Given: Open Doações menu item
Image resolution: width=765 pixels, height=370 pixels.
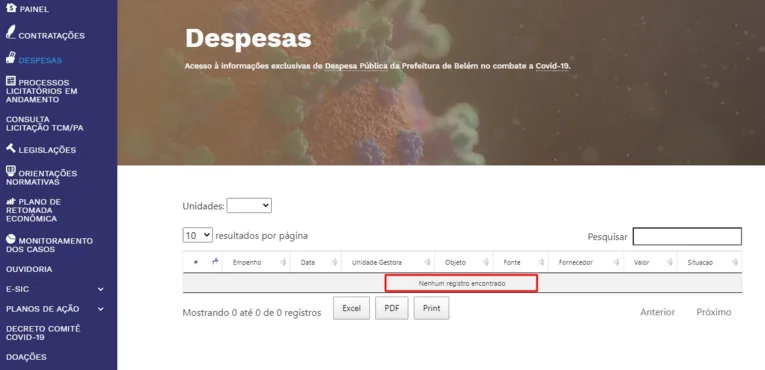Looking at the screenshot, I should pyautogui.click(x=26, y=357).
